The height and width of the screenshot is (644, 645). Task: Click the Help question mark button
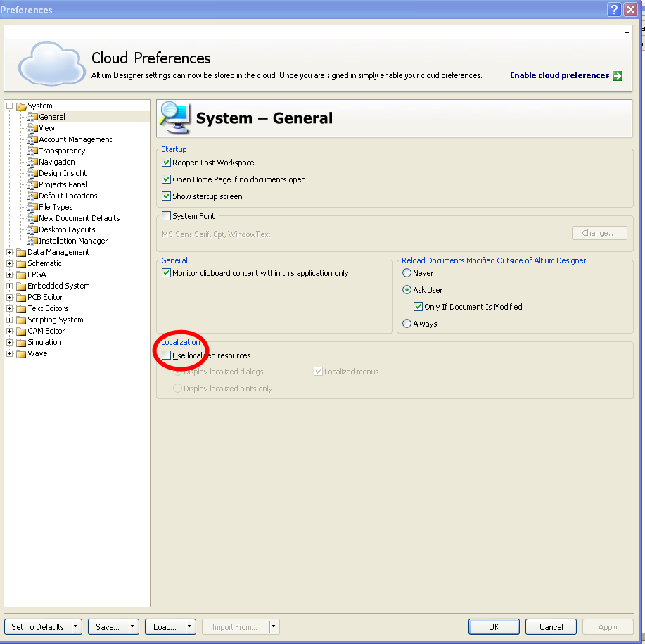click(x=614, y=9)
